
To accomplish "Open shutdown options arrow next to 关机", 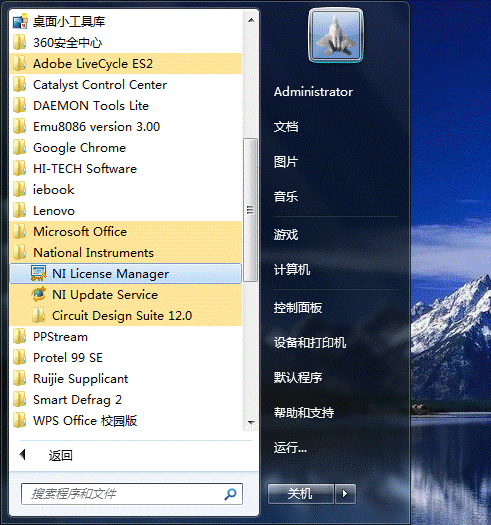I will pyautogui.click(x=345, y=494).
